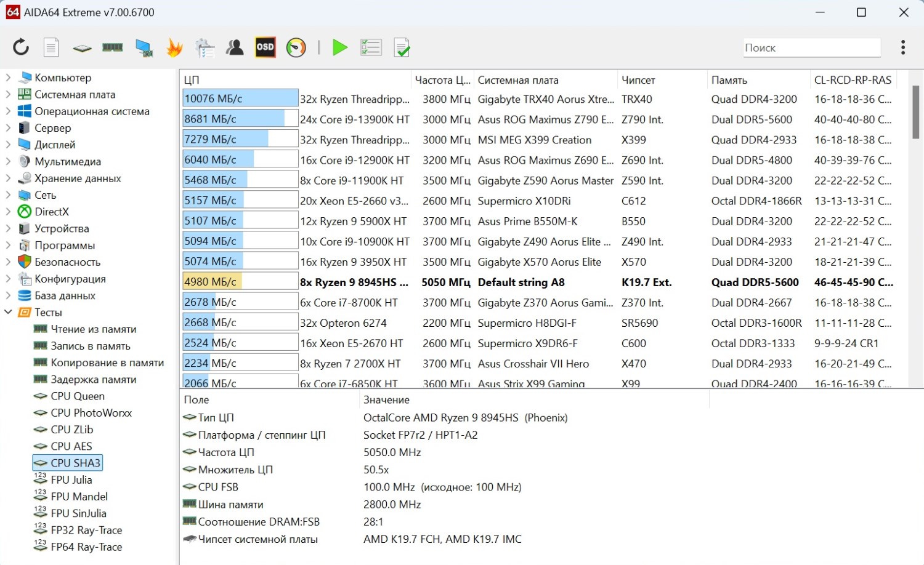Click the Refresh toolbar icon
The width and height of the screenshot is (924, 565).
point(21,47)
